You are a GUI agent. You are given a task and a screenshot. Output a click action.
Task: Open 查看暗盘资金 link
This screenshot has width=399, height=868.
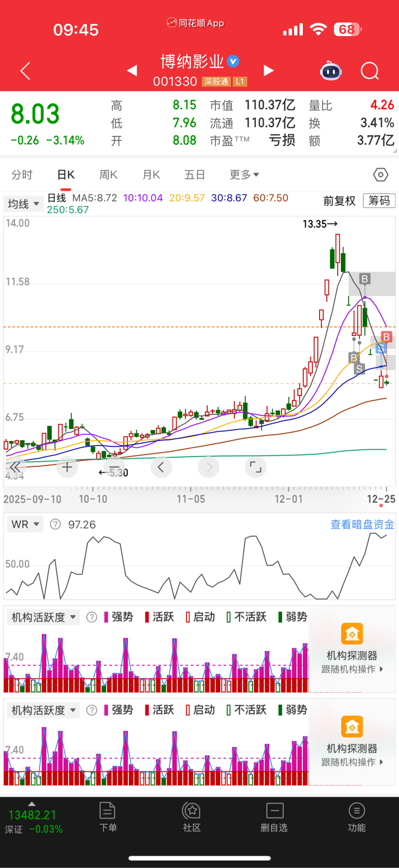coord(362,524)
